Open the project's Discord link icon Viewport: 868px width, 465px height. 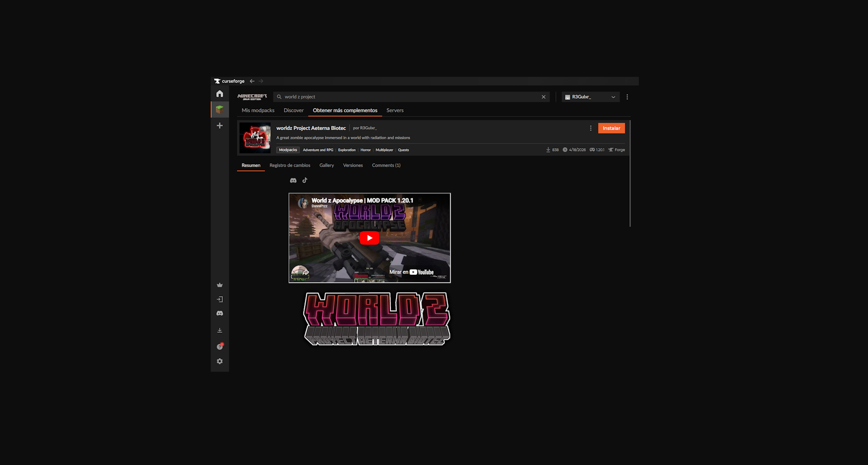pyautogui.click(x=293, y=180)
